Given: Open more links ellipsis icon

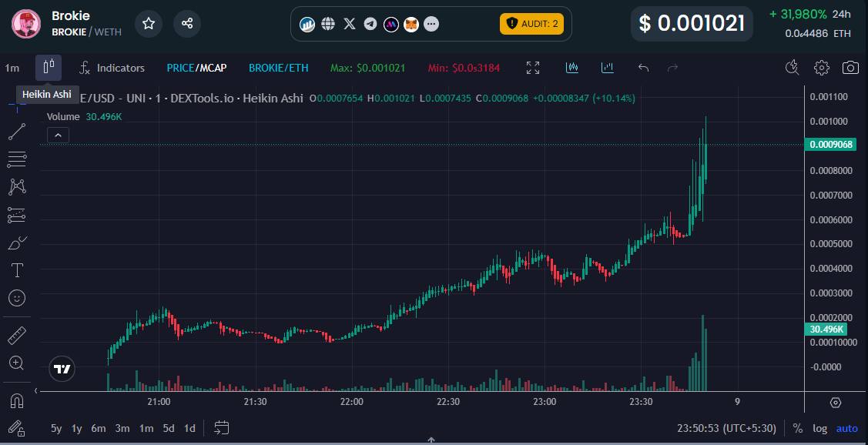Looking at the screenshot, I should click(x=431, y=24).
